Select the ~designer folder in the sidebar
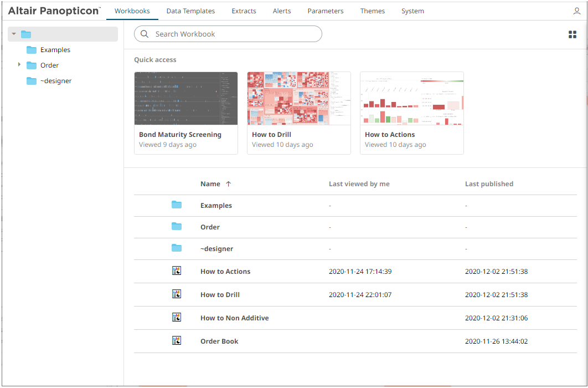588x388 pixels. (x=56, y=80)
